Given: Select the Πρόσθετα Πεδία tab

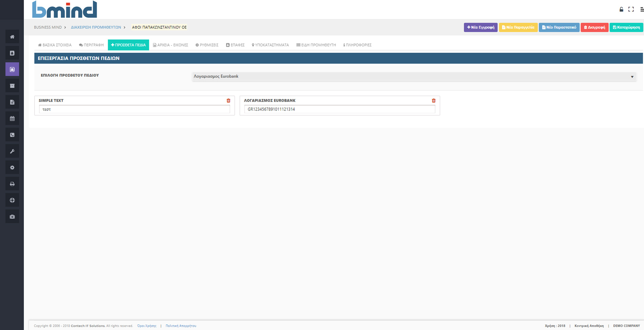Looking at the screenshot, I should 128,45.
